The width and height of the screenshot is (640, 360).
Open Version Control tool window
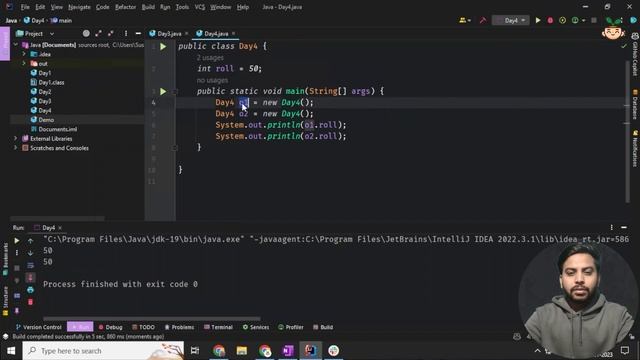coord(39,327)
